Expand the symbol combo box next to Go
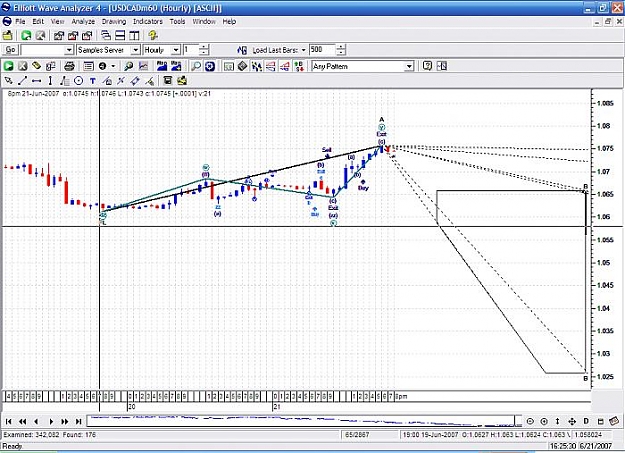 point(69,50)
